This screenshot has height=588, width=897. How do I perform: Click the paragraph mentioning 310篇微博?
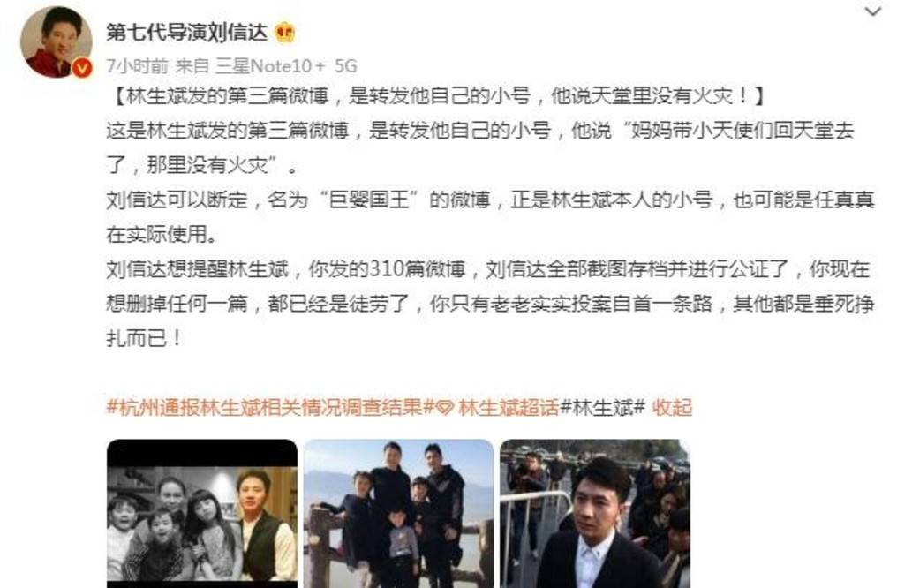click(x=490, y=303)
